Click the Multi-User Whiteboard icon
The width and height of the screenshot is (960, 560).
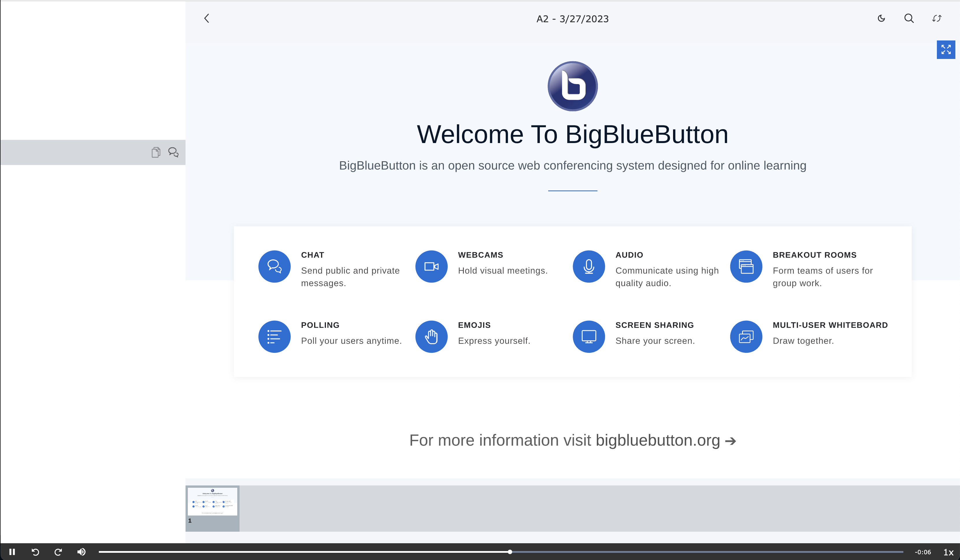(x=746, y=336)
